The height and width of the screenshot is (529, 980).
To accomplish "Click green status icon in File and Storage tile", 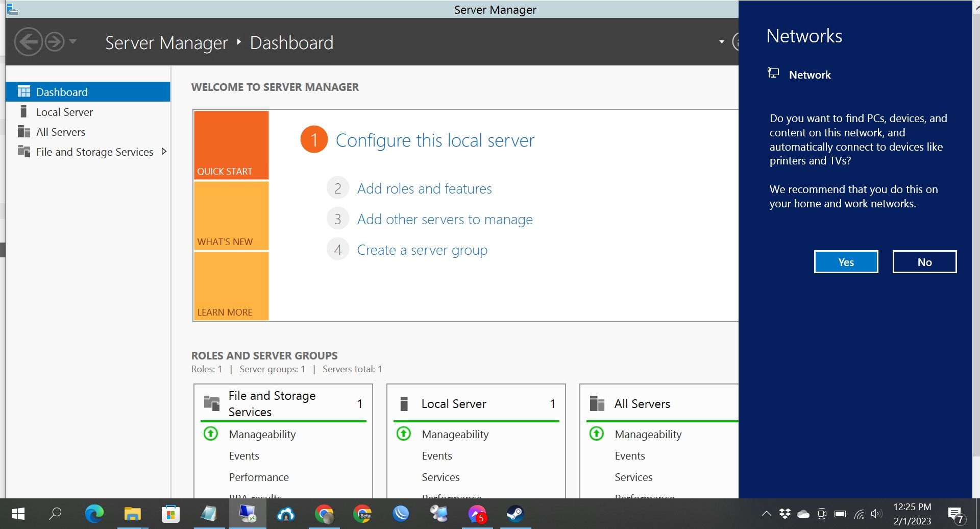I will (x=210, y=434).
